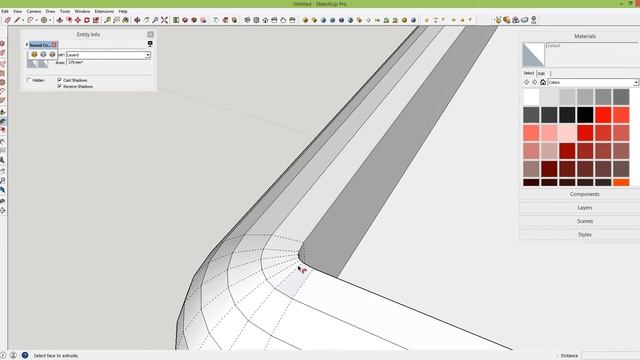Open the View menu
The image size is (640, 360).
(x=17, y=11)
